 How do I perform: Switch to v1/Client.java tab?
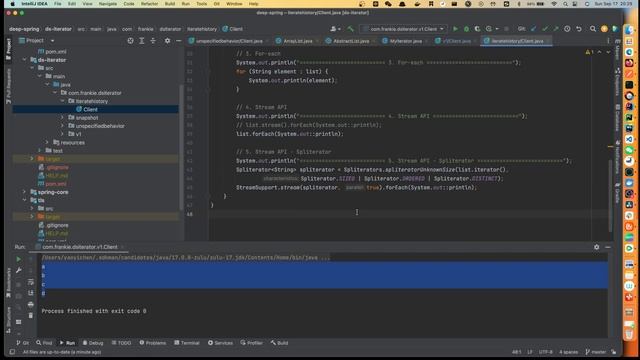456,41
